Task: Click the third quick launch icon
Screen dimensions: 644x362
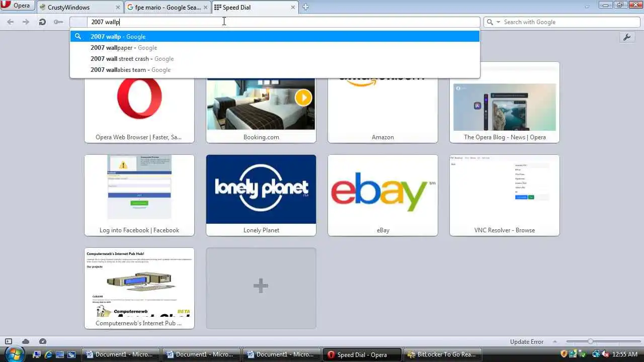Action: pyautogui.click(x=60, y=354)
